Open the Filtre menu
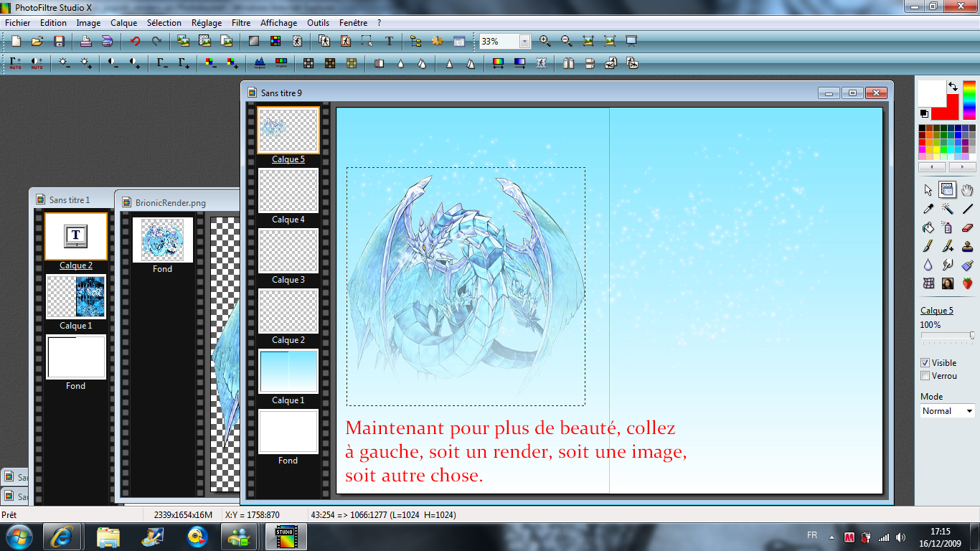980x551 pixels. [241, 23]
